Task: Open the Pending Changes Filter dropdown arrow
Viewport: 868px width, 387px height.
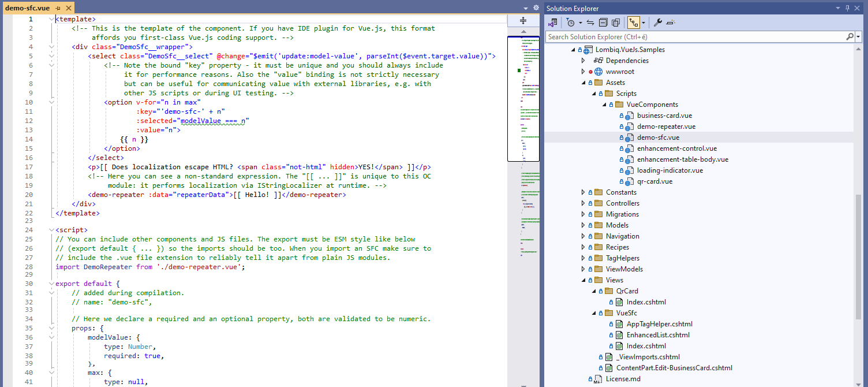Action: pyautogui.click(x=580, y=23)
